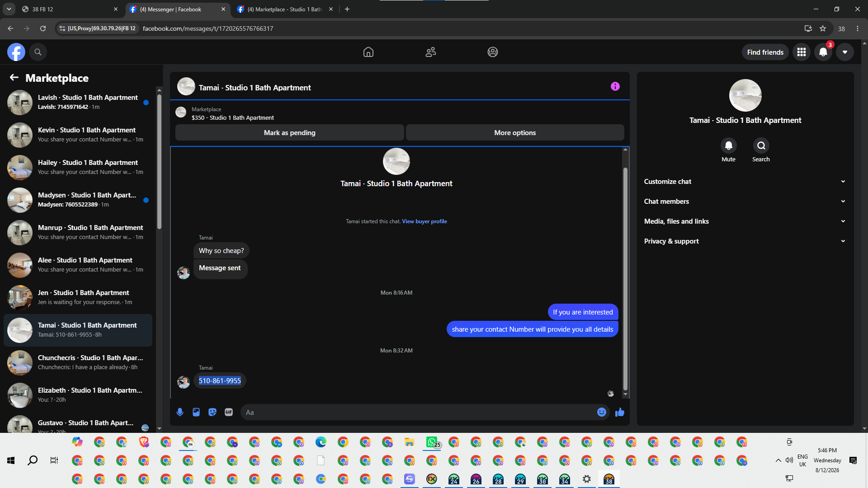Open Windows taskbar search
This screenshot has height=488, width=868.
tap(33, 460)
